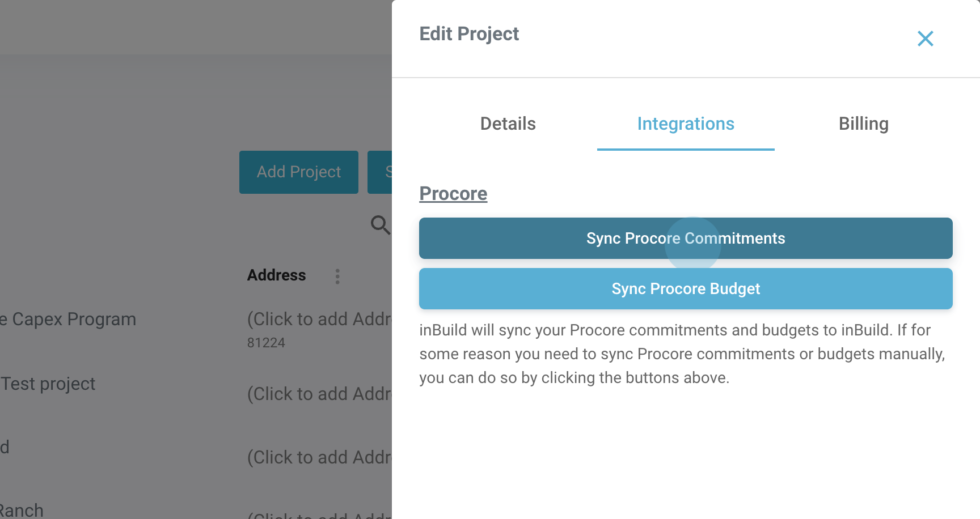Click the partially hidden button beside Add Project
The width and height of the screenshot is (980, 519).
[380, 172]
